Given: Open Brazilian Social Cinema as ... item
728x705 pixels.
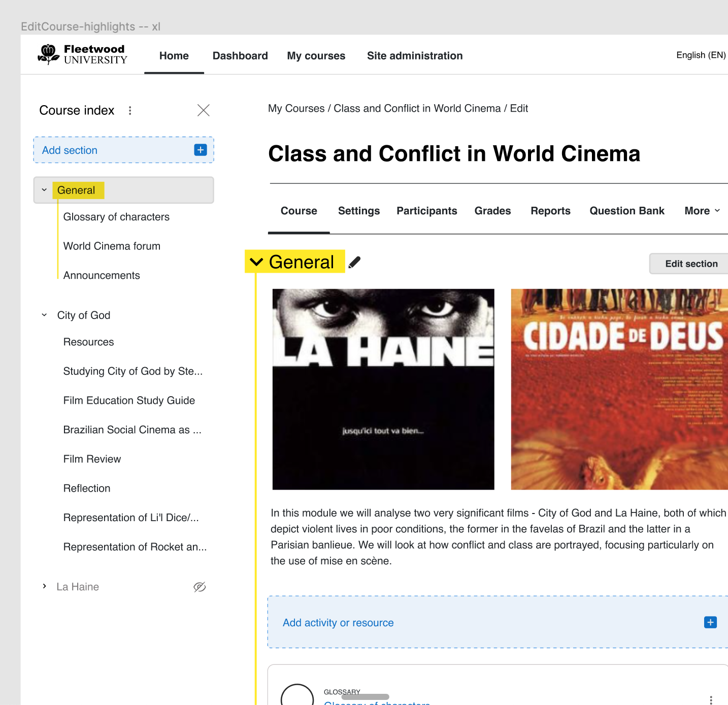Looking at the screenshot, I should pos(133,430).
